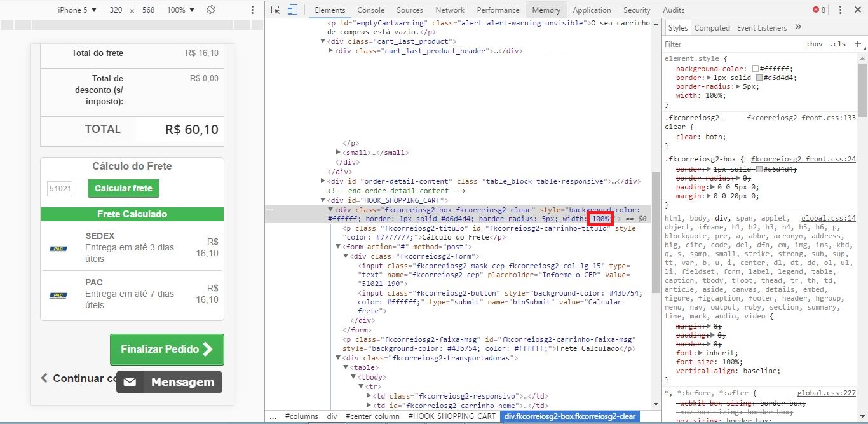Open global.css:227 source link
The image size is (868, 424).
pyautogui.click(x=827, y=393)
